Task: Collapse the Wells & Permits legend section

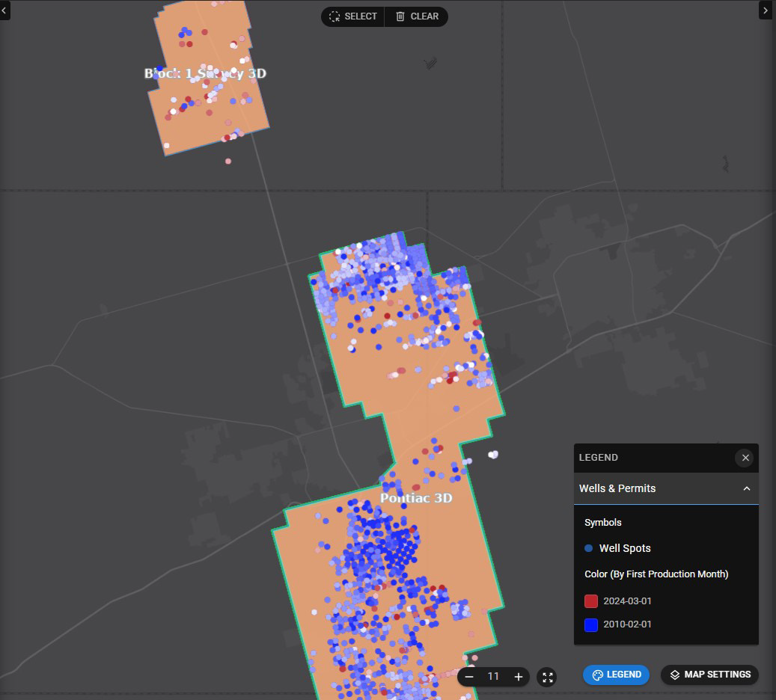Action: 746,488
